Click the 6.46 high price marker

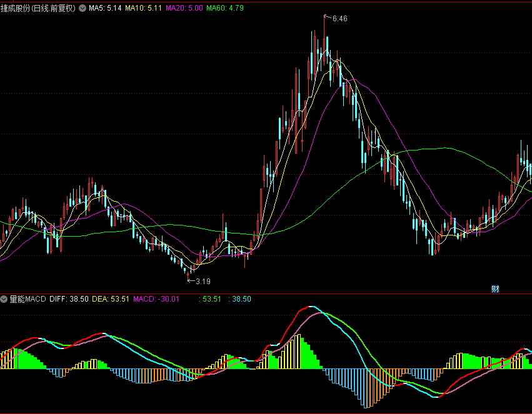coord(339,19)
